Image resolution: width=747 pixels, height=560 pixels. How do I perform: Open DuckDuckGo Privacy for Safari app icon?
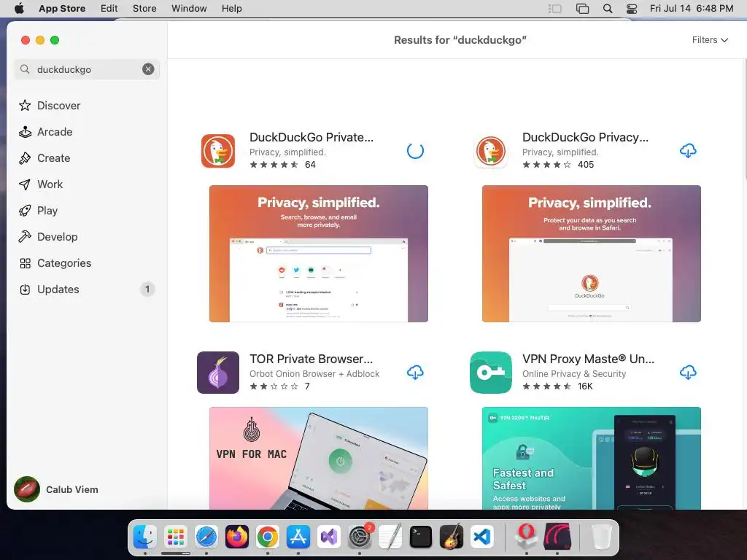point(491,151)
